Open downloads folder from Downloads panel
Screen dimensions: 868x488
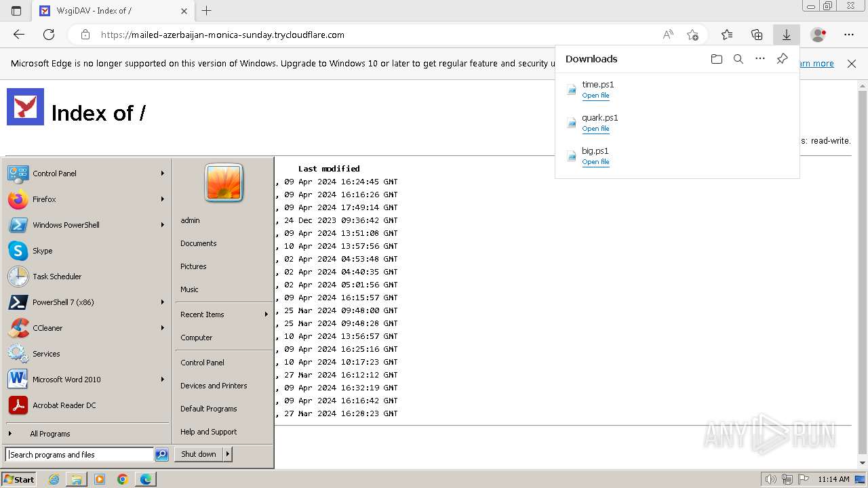(x=717, y=59)
